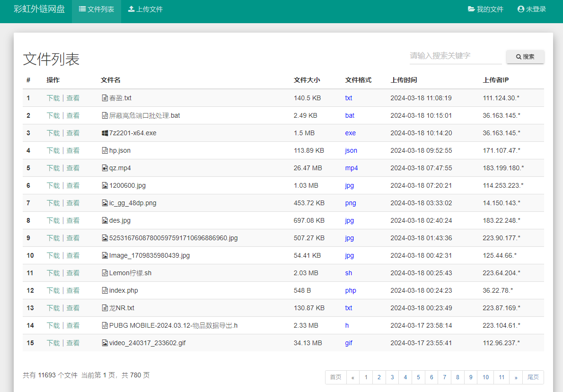Viewport: 563px width, 392px height.
Task: Switch to the 文件列表 tab
Action: coord(97,9)
